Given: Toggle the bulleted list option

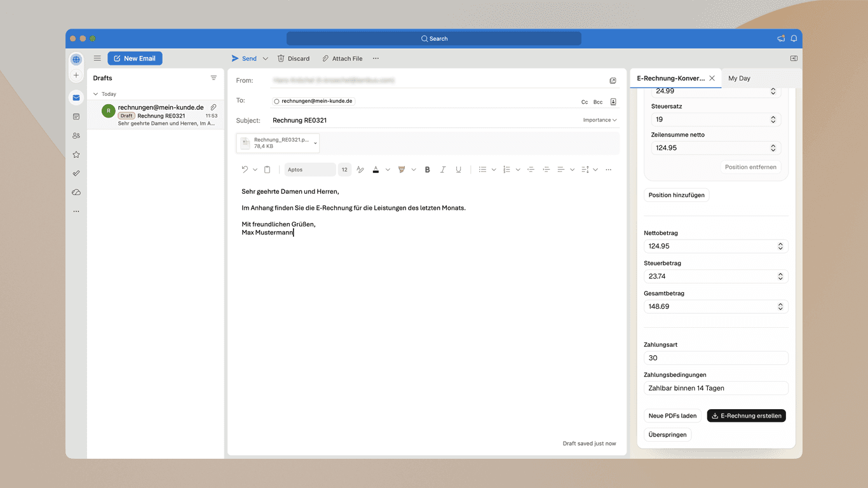Looking at the screenshot, I should coord(483,169).
